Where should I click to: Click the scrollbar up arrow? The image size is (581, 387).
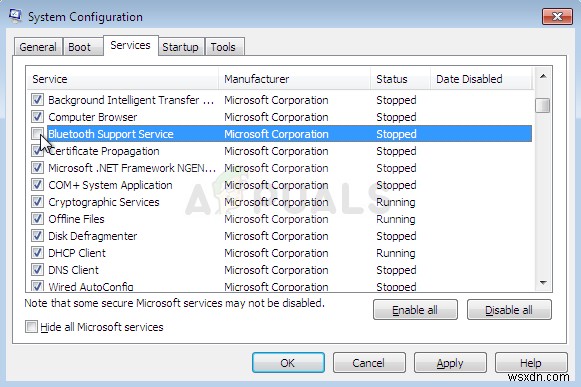click(x=543, y=76)
